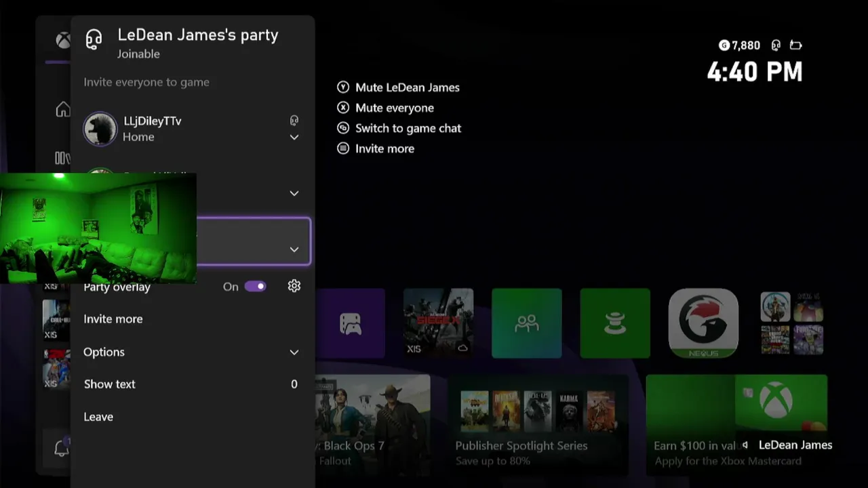Screen dimensions: 868x488
Task: Click the green webcam overlay video
Action: 98,228
